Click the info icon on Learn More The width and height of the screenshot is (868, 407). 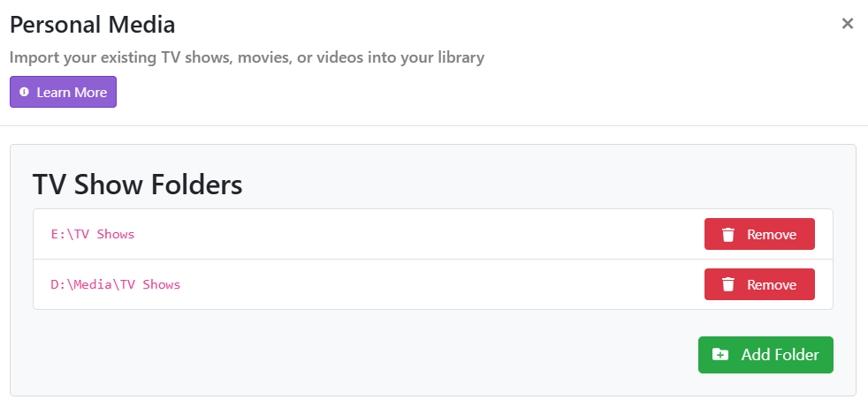[x=24, y=93]
